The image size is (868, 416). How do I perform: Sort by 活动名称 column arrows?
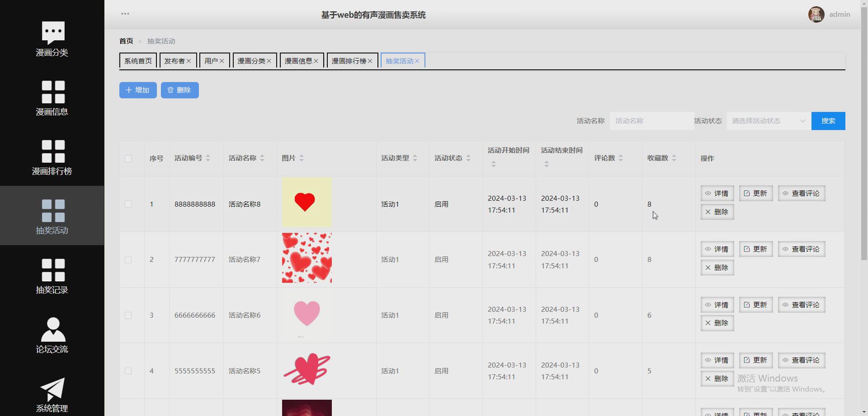[262, 158]
